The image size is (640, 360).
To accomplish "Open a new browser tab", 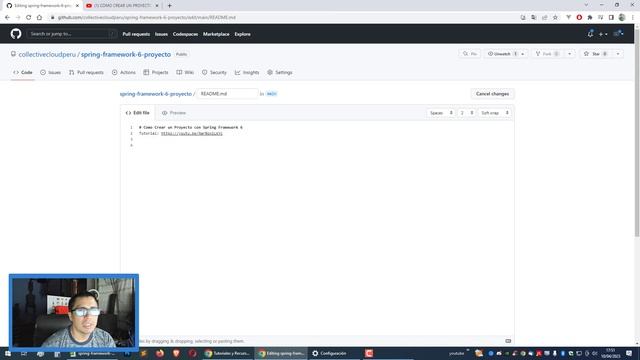I will coord(169,6).
